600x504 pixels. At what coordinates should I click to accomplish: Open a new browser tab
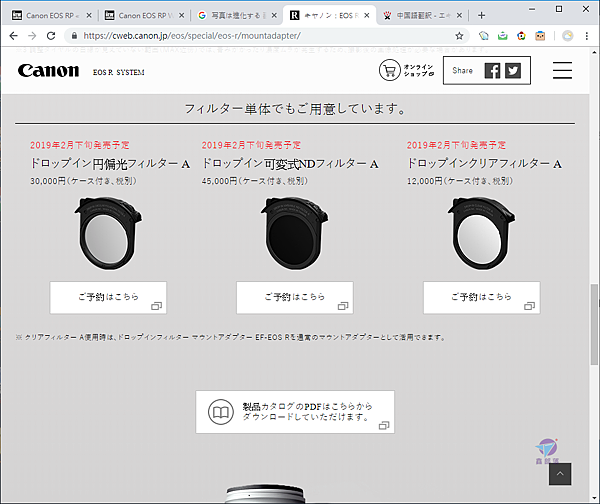tap(481, 15)
